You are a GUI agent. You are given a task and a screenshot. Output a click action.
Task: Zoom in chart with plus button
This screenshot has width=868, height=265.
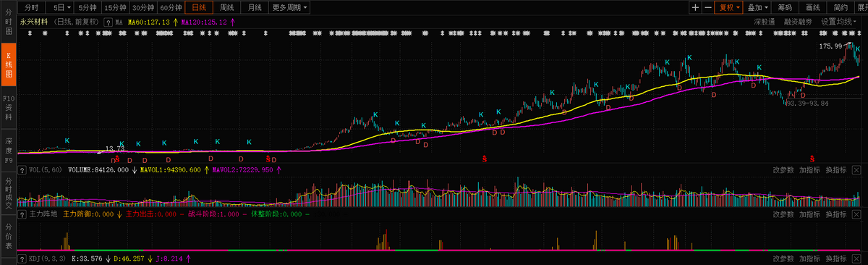[695, 7]
